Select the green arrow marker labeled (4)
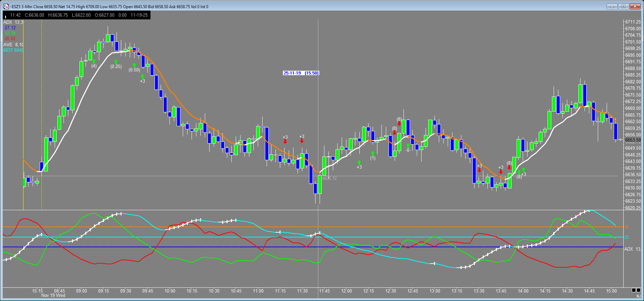 [94, 62]
